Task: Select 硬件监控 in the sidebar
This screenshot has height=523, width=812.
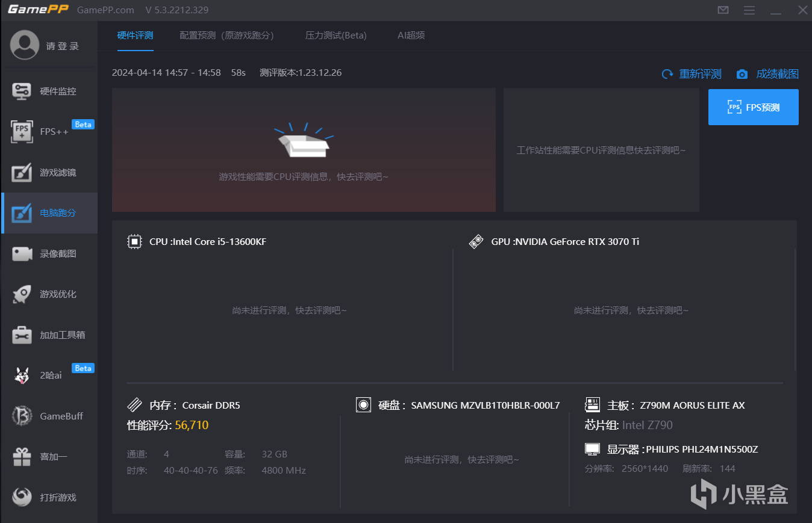Action: click(49, 91)
